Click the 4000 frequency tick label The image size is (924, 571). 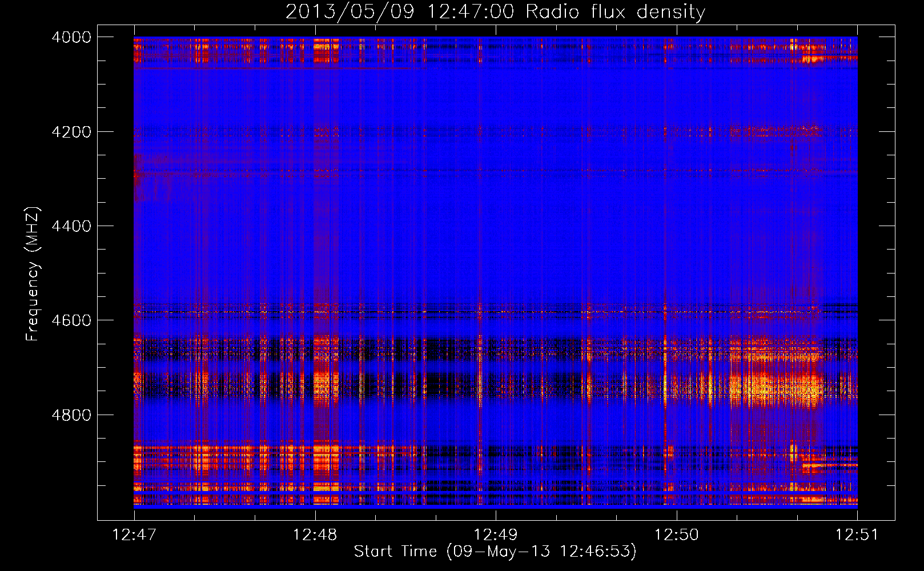coord(71,37)
